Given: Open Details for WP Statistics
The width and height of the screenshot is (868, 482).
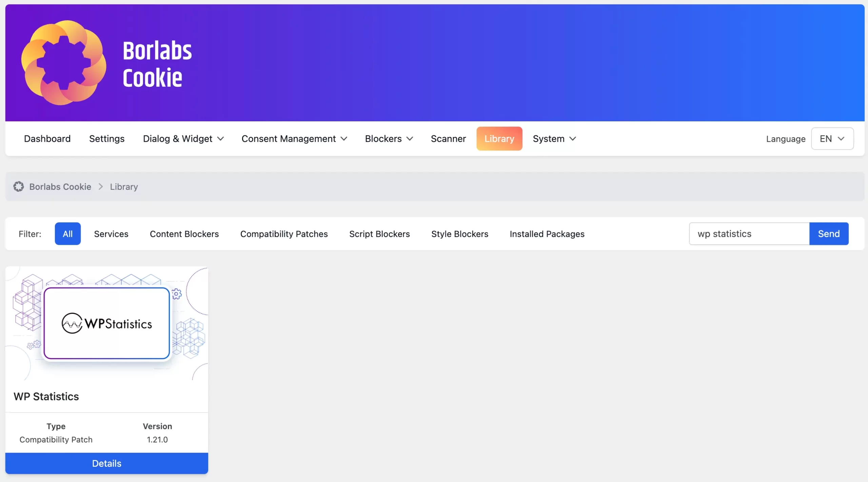Looking at the screenshot, I should [x=107, y=463].
